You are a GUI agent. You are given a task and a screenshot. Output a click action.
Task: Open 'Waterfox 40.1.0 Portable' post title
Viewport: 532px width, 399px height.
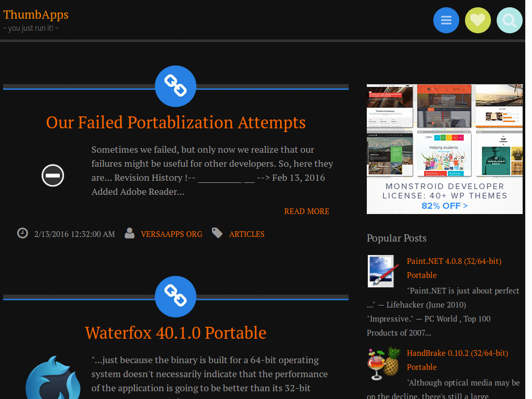(176, 333)
